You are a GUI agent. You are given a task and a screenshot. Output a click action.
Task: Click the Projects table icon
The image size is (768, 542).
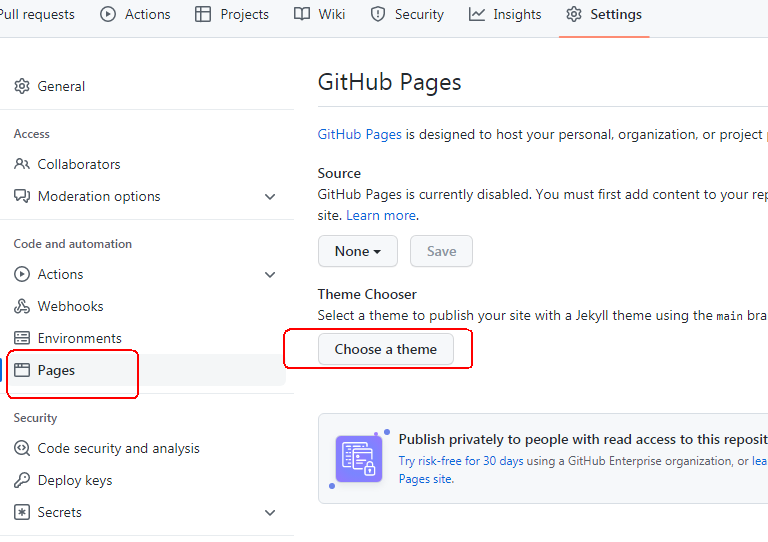(x=203, y=14)
